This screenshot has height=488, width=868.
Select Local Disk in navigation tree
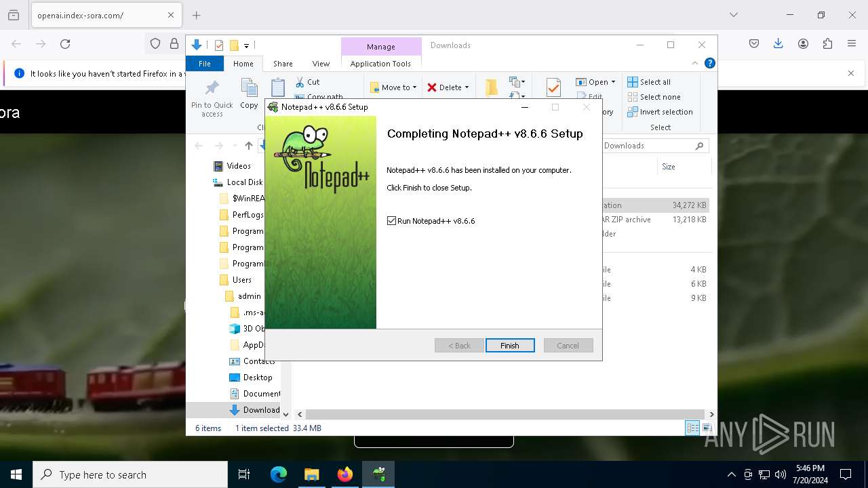(x=237, y=182)
